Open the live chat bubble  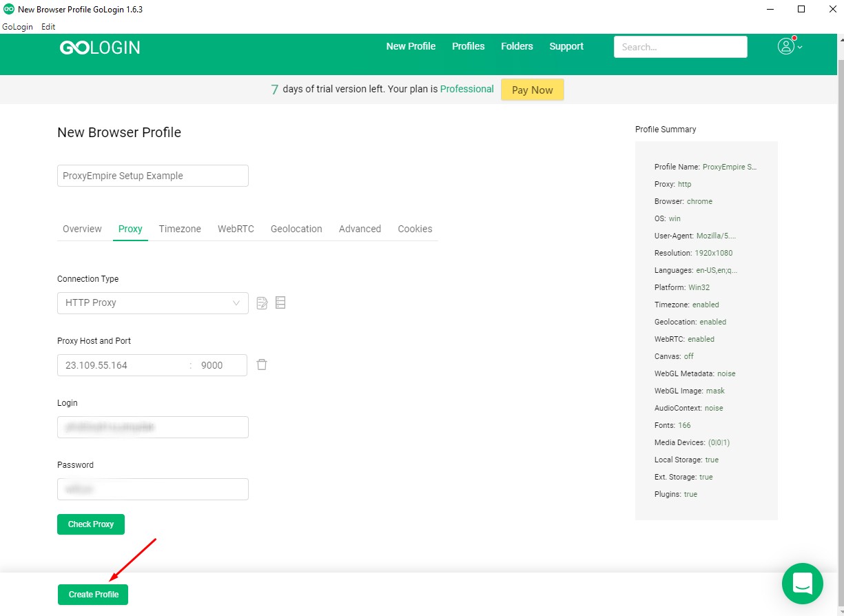point(802,584)
